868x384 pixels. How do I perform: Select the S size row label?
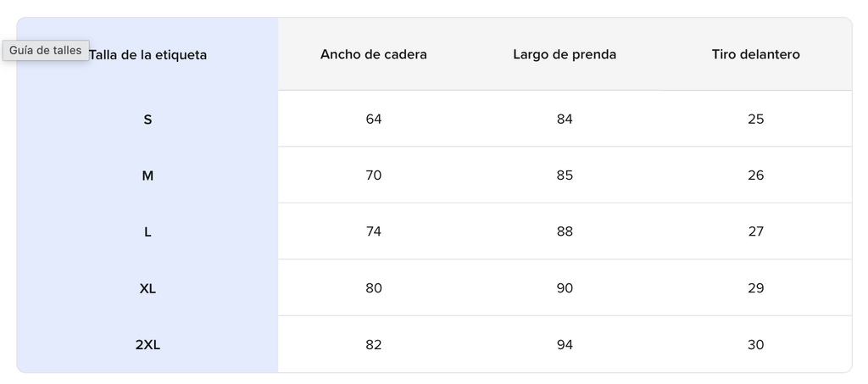coord(147,120)
